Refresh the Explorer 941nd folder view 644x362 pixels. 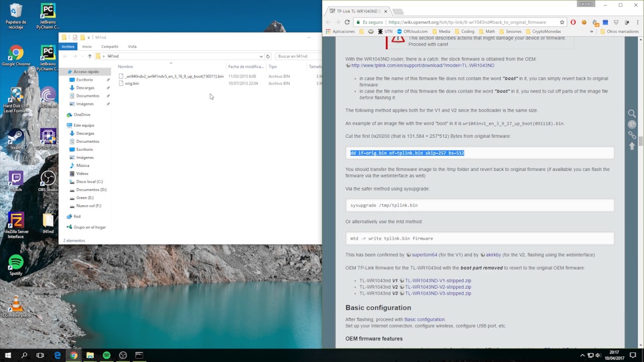(268, 56)
